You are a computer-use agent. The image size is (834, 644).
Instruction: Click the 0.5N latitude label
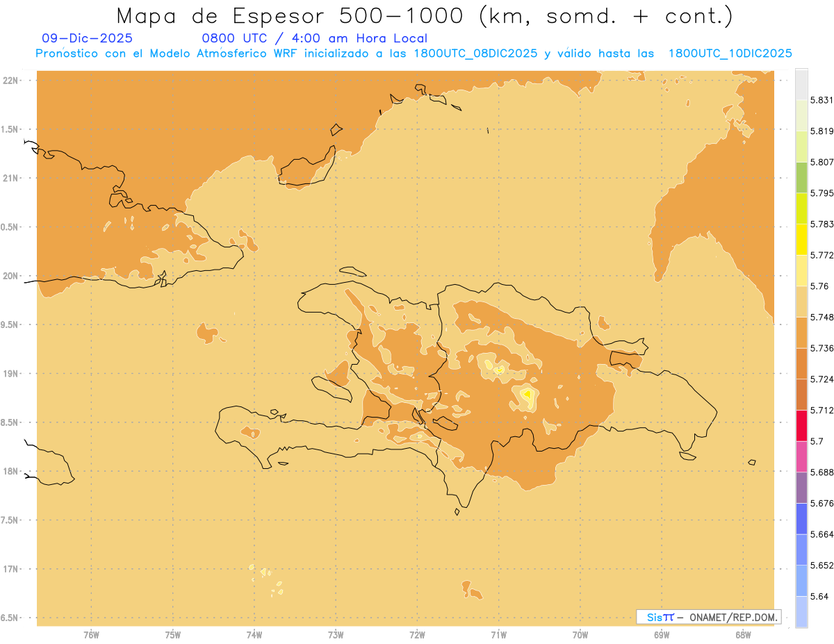point(10,227)
